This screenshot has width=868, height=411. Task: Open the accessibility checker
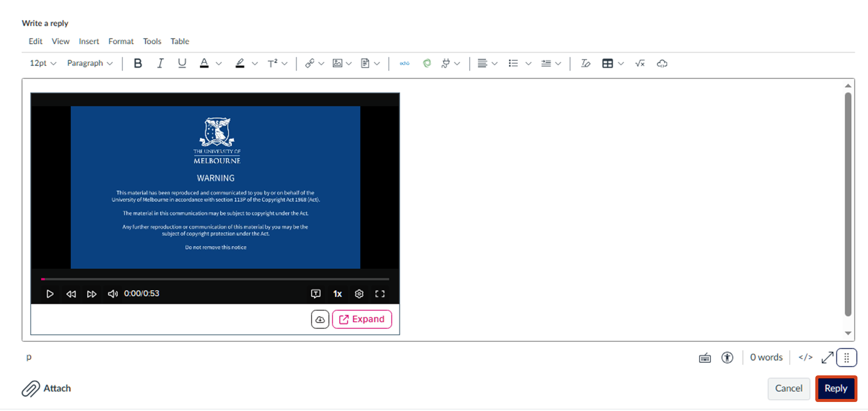pos(728,357)
